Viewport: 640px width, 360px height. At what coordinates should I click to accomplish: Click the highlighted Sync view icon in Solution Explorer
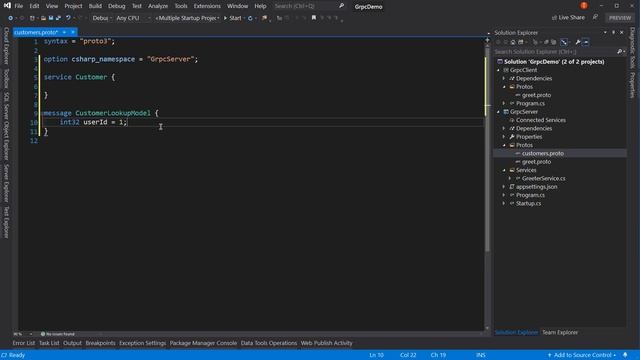(564, 42)
